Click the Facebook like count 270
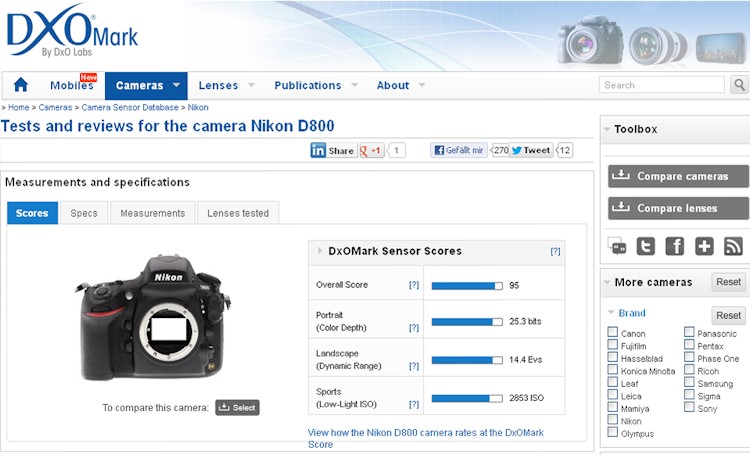The image size is (750, 455). tap(499, 150)
